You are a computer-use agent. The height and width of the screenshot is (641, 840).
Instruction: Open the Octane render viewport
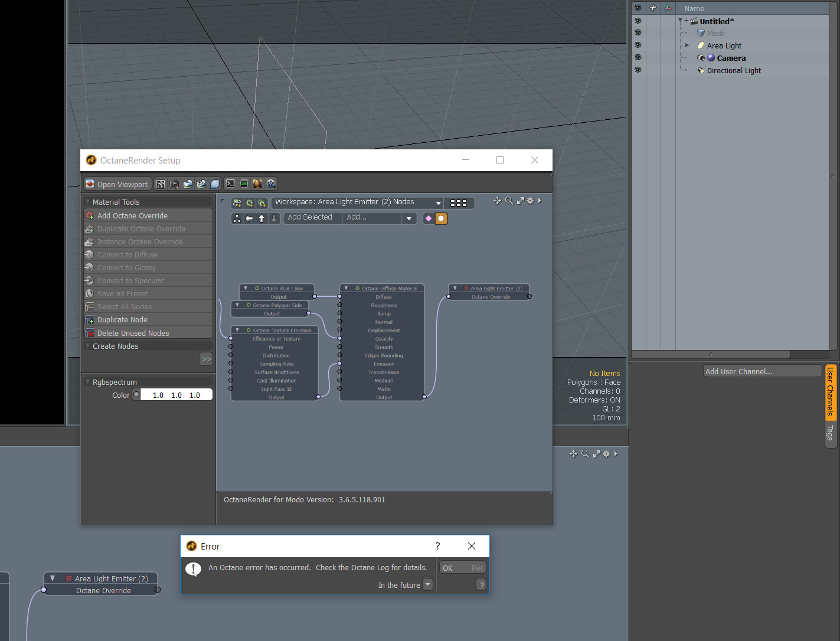(x=116, y=184)
